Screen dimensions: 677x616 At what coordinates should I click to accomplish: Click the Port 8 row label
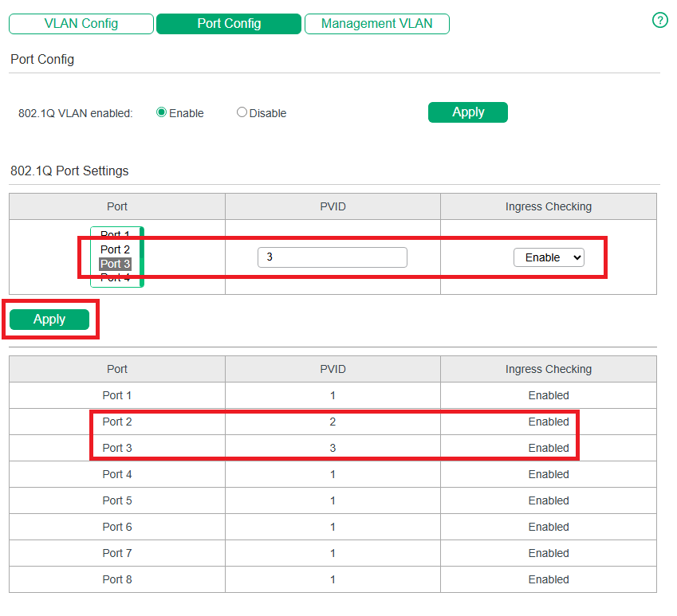coord(117,580)
